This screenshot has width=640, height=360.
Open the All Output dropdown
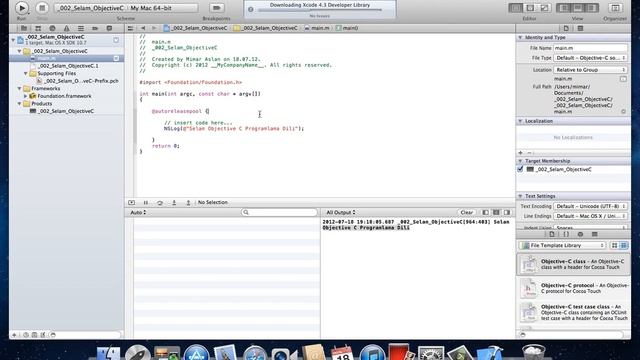[x=340, y=213]
